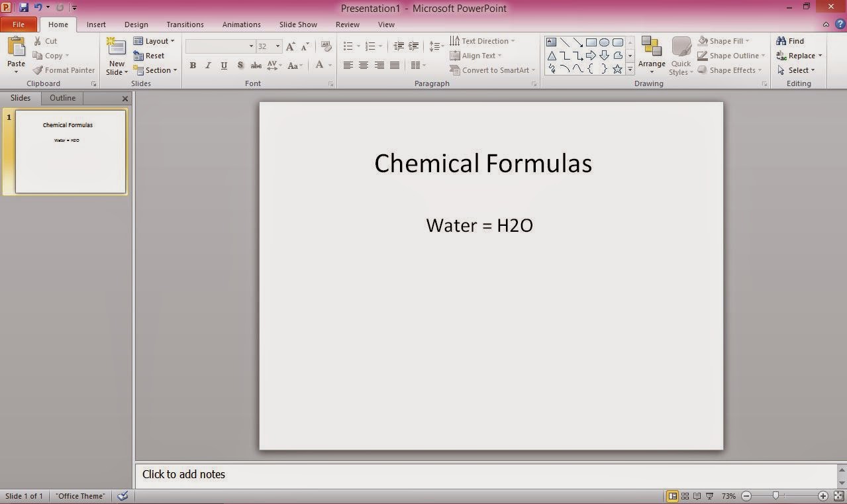Expand the shapes gallery More arrow
The width and height of the screenshot is (847, 504).
630,69
